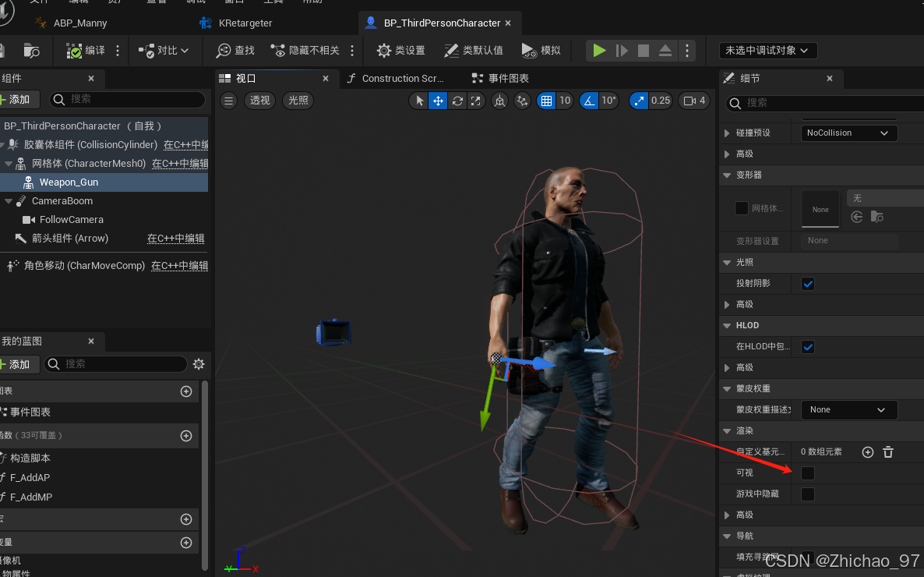Open the 碰撞预设 NoCollision dropdown
This screenshot has height=577, width=924.
(848, 133)
